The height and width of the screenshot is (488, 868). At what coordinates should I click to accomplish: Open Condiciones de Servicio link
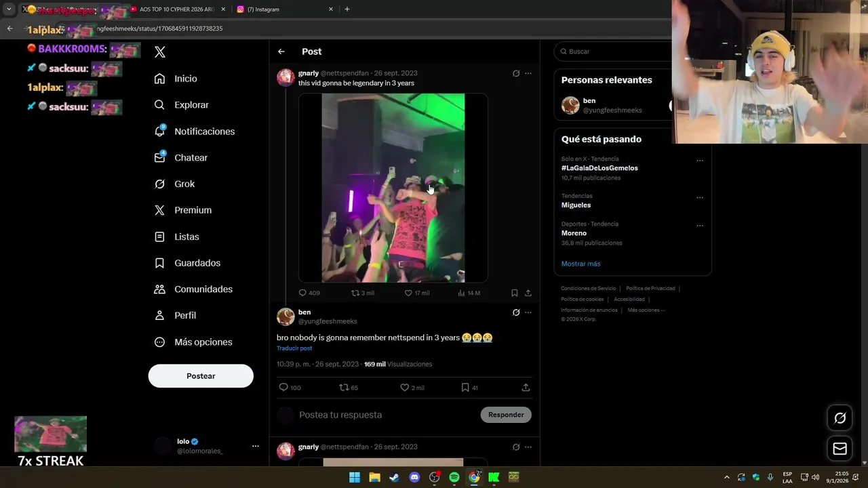589,289
